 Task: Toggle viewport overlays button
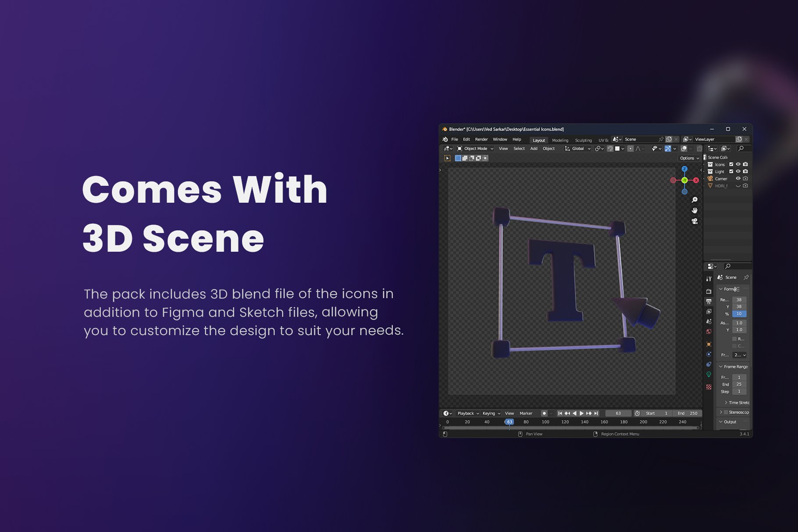pyautogui.click(x=684, y=149)
